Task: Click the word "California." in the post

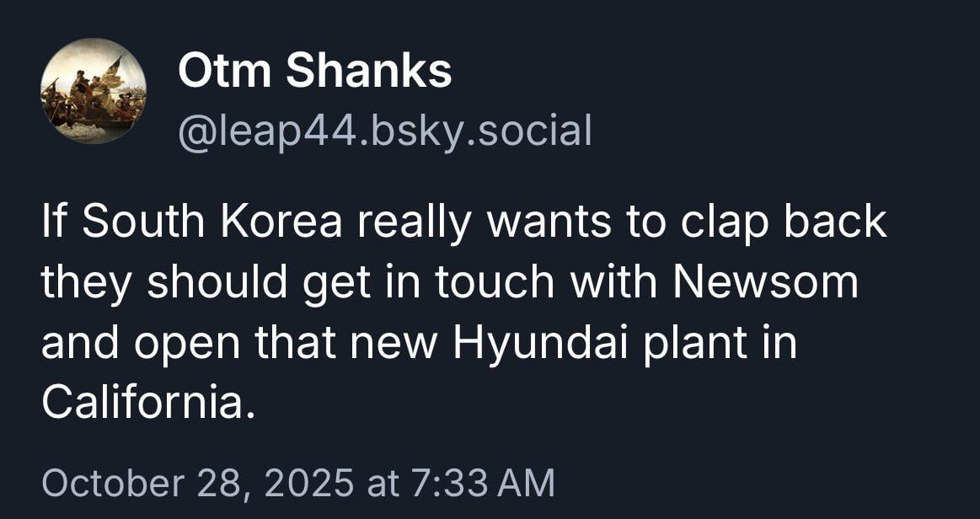Action: coord(147,405)
